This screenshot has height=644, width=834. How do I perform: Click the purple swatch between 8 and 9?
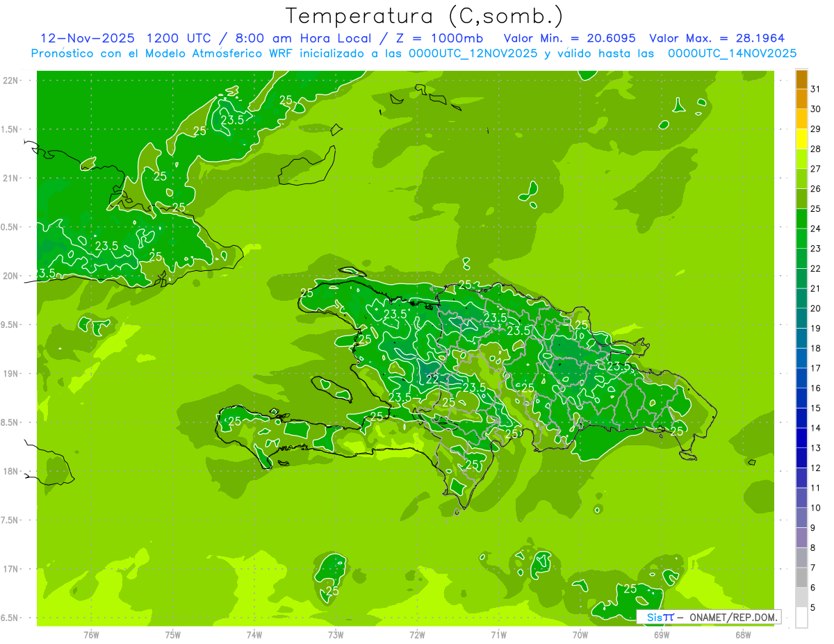tap(801, 538)
